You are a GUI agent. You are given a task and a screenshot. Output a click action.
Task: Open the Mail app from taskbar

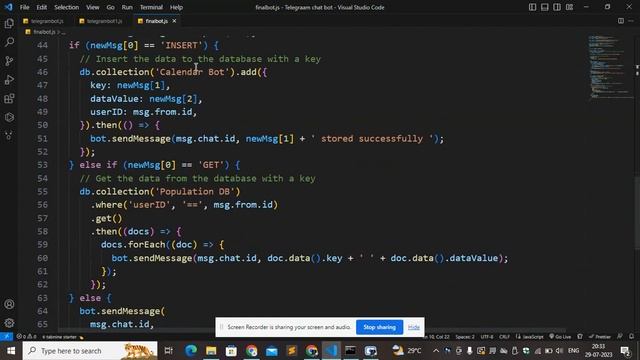[271, 351]
